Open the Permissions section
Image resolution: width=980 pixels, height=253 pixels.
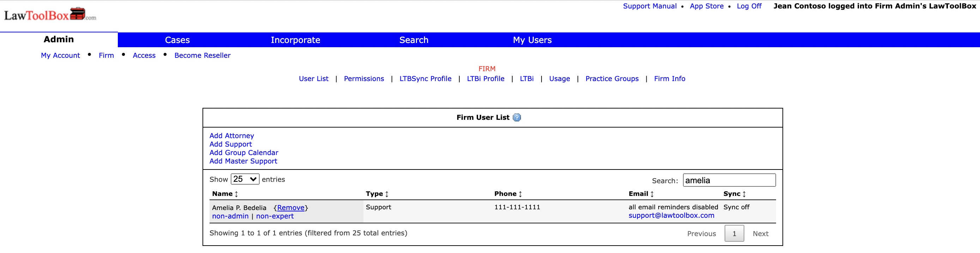[364, 79]
